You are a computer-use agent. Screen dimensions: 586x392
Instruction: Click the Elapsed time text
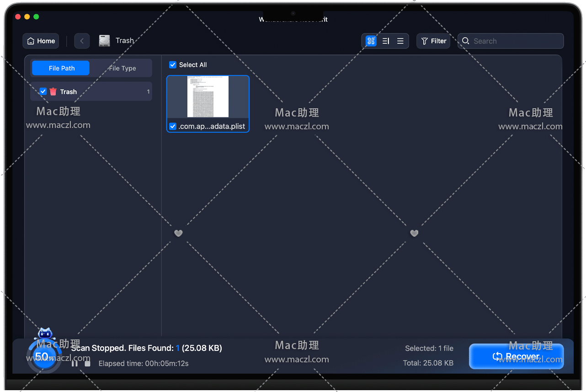[x=143, y=364]
